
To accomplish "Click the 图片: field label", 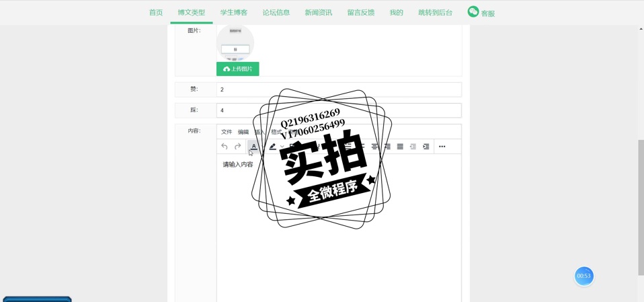I will pos(194,30).
